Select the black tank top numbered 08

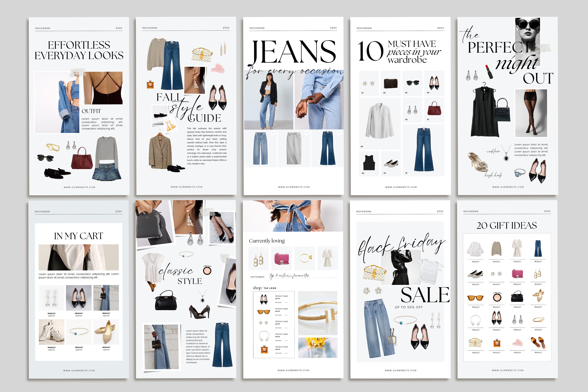click(x=369, y=163)
